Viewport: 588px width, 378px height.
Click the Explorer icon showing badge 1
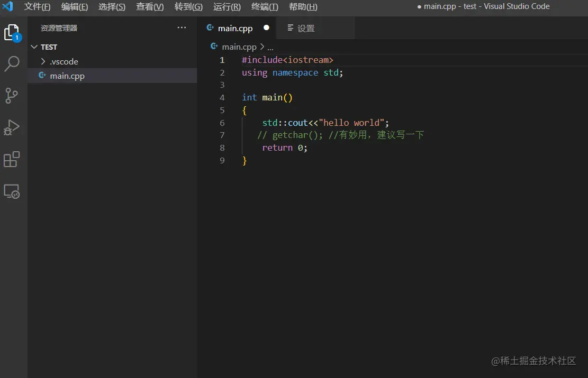click(12, 32)
